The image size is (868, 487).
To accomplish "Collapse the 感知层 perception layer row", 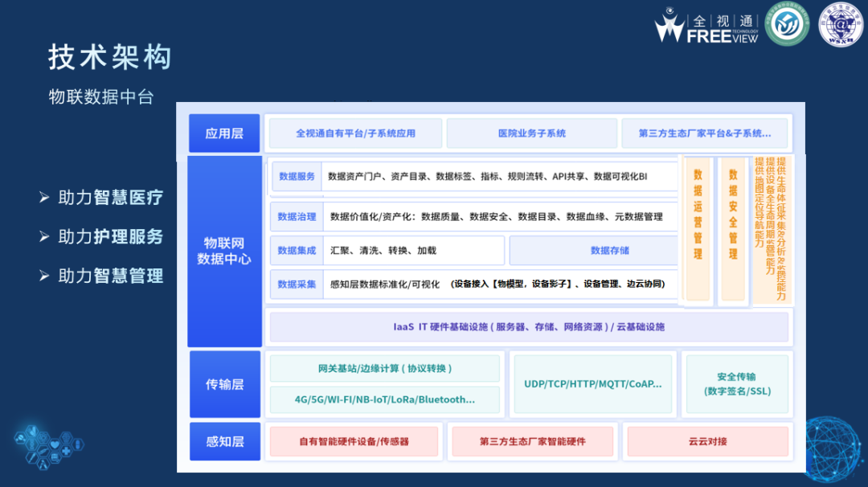I will [224, 441].
